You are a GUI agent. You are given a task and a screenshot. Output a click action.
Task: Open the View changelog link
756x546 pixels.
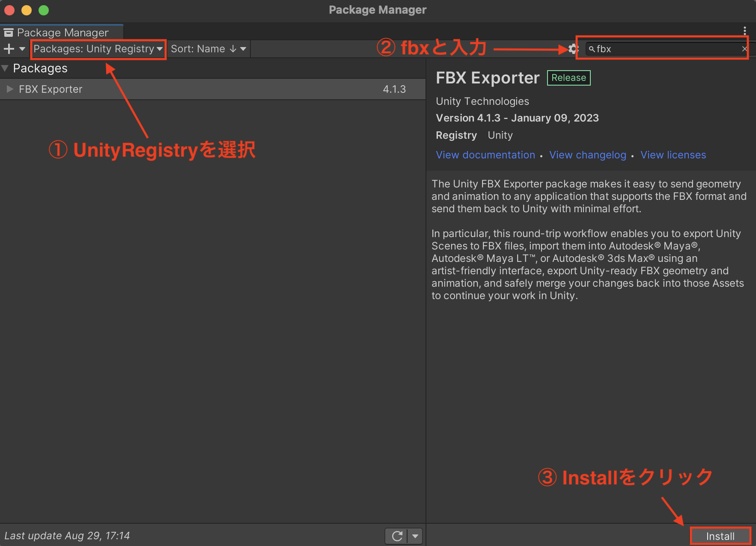point(587,155)
